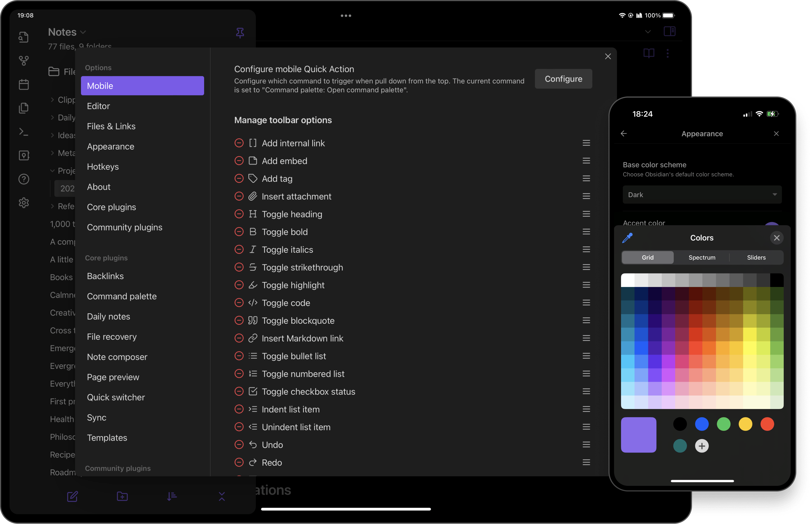The width and height of the screenshot is (812, 524).
Task: Click the pin icon in Notes sidebar
Action: (x=240, y=33)
